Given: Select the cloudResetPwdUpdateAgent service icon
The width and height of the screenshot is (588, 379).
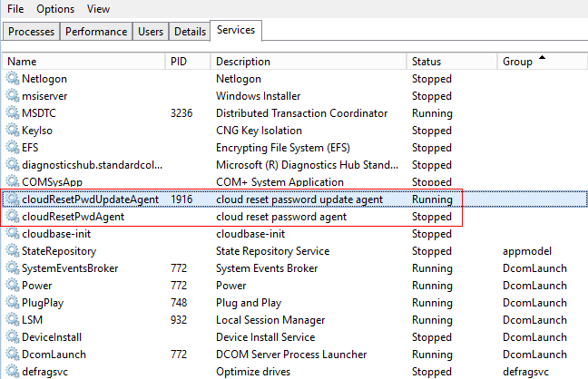Looking at the screenshot, I should point(13,199).
